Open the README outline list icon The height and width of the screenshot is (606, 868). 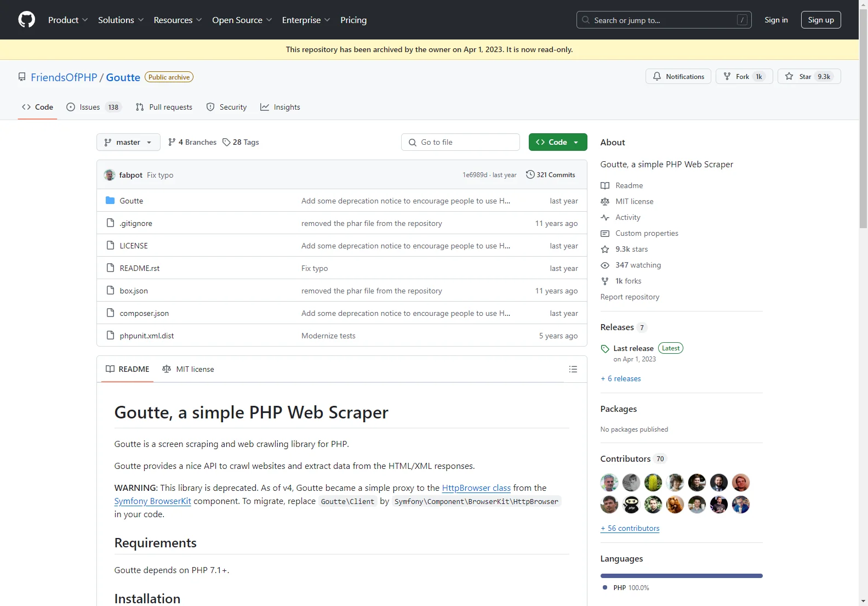tap(573, 369)
